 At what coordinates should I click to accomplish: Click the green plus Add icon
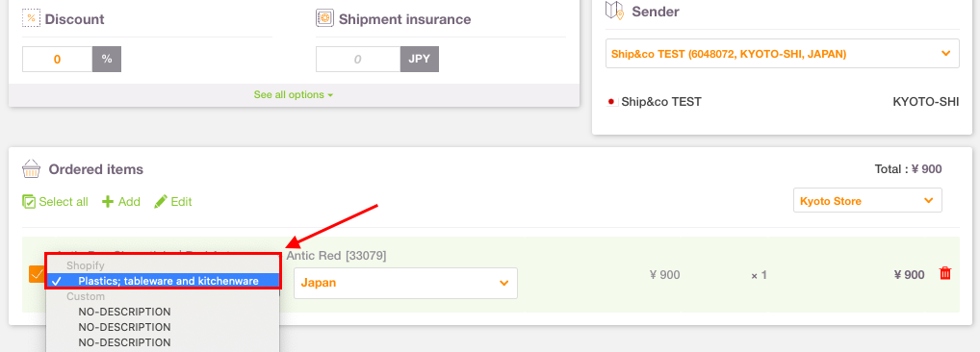(108, 202)
